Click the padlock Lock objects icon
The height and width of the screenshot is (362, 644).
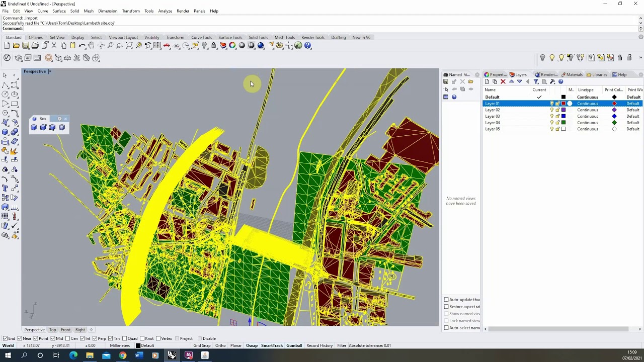(214, 46)
